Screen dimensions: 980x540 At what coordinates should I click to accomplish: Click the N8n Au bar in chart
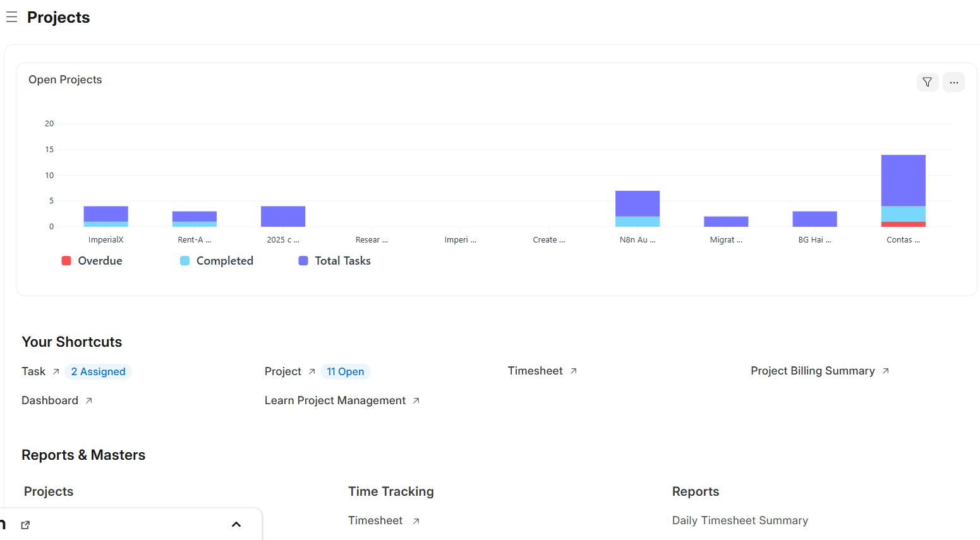[x=638, y=208]
